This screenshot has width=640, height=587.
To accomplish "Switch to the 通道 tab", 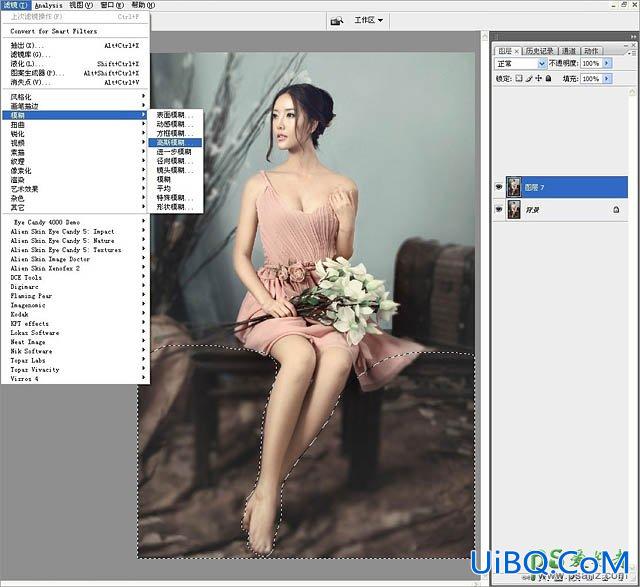I will coord(569,51).
